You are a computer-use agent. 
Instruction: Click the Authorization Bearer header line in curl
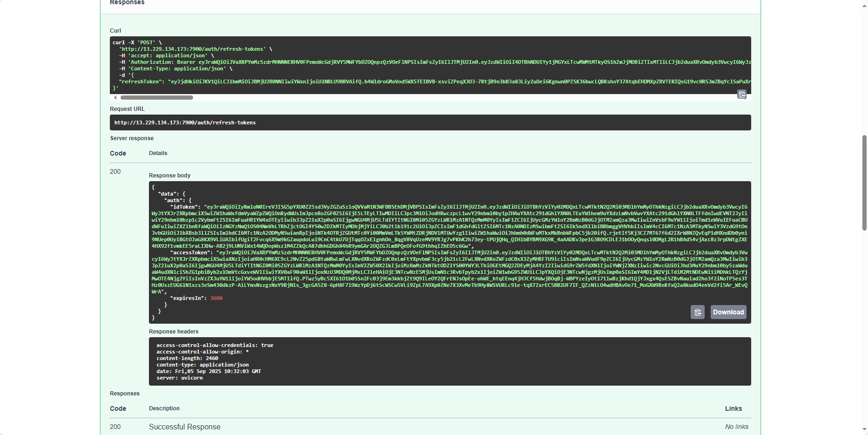279,62
